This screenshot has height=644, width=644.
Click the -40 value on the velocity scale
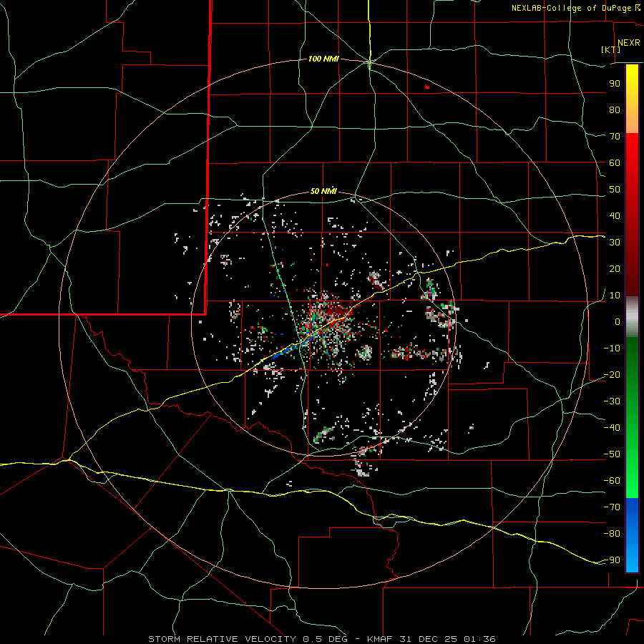[612, 428]
